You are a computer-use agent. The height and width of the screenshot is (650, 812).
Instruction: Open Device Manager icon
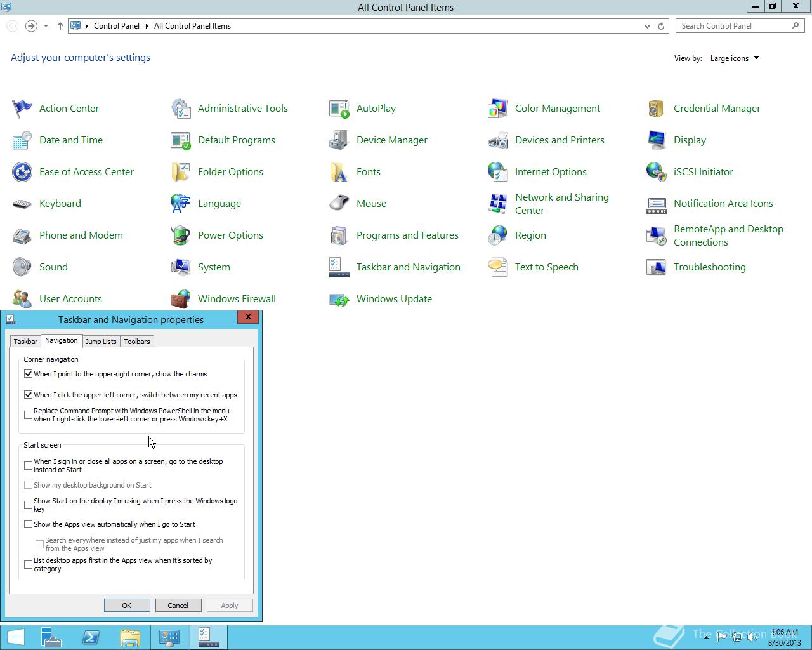click(x=339, y=140)
